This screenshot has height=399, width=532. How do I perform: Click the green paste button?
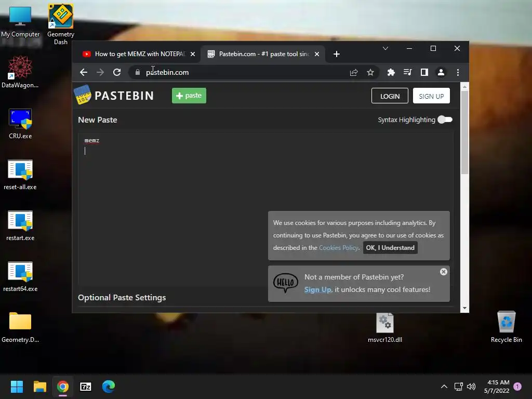189,96
